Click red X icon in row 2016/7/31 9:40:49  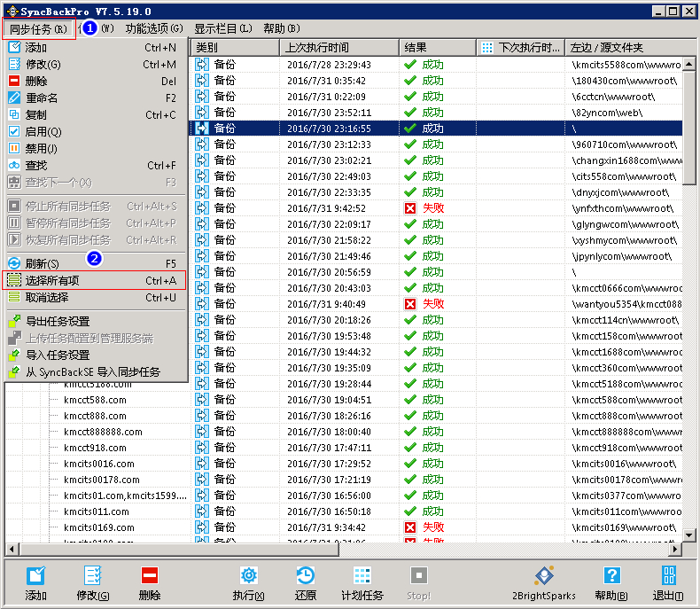pos(410,304)
